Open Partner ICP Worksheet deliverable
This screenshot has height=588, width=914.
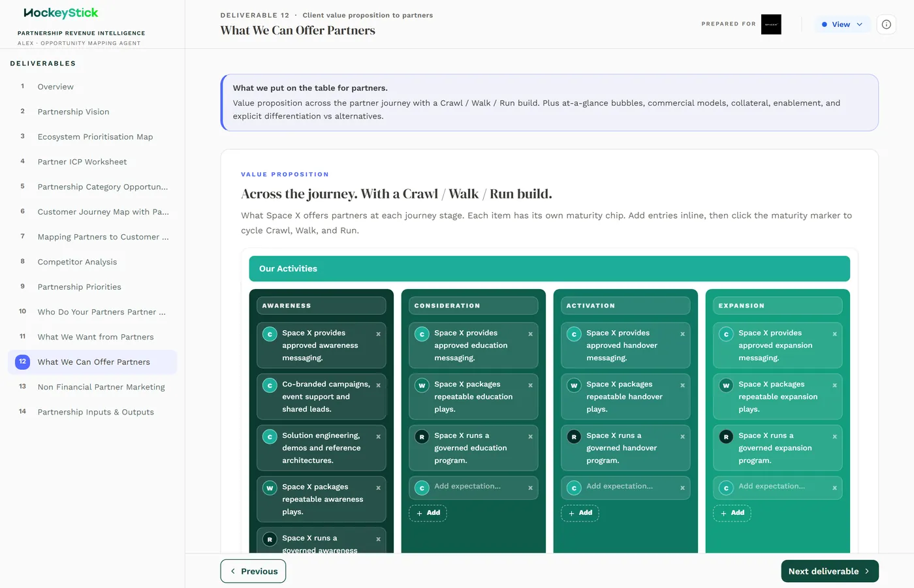coord(92,162)
